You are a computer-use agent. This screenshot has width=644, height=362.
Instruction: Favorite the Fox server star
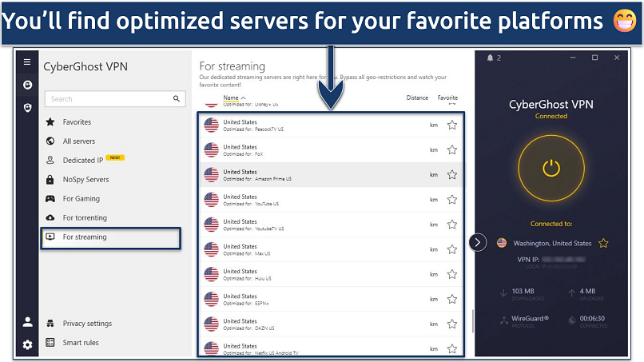tap(452, 150)
